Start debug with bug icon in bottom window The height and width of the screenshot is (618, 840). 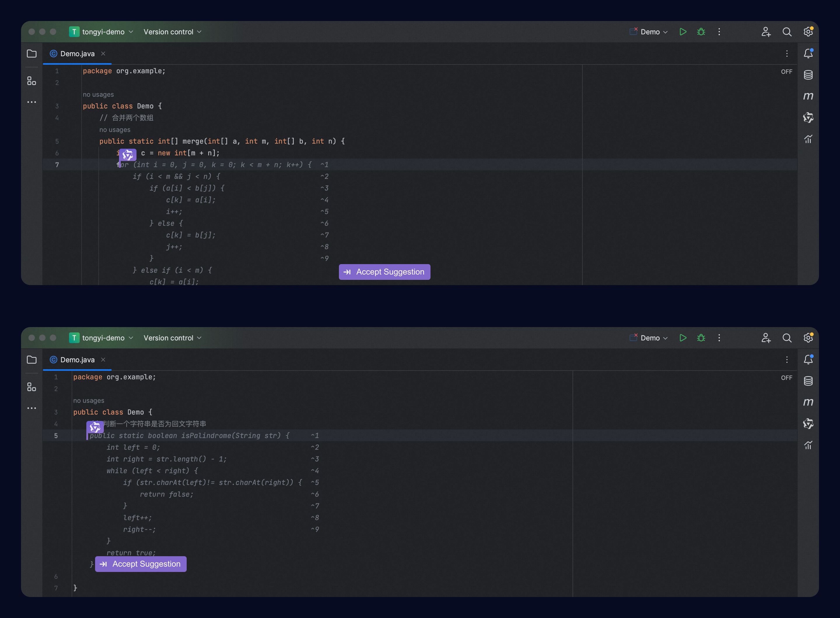701,338
